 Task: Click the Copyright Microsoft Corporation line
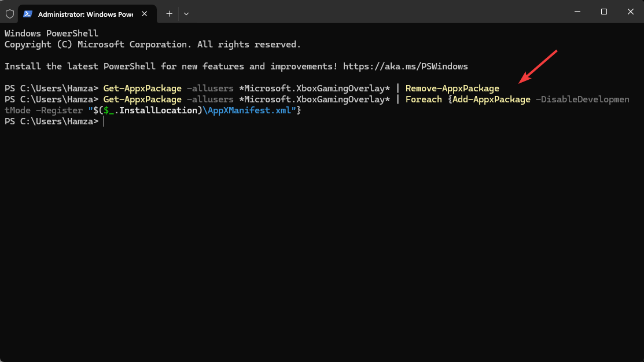coord(153,45)
